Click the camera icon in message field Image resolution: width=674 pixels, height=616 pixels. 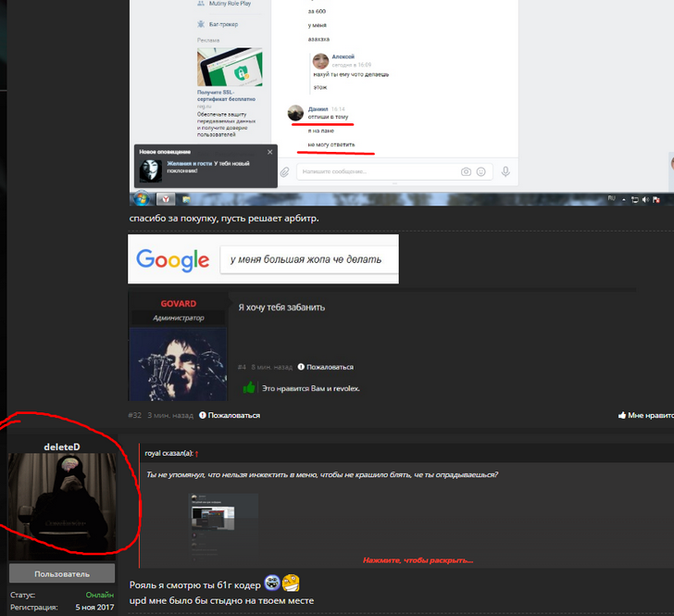click(x=466, y=171)
